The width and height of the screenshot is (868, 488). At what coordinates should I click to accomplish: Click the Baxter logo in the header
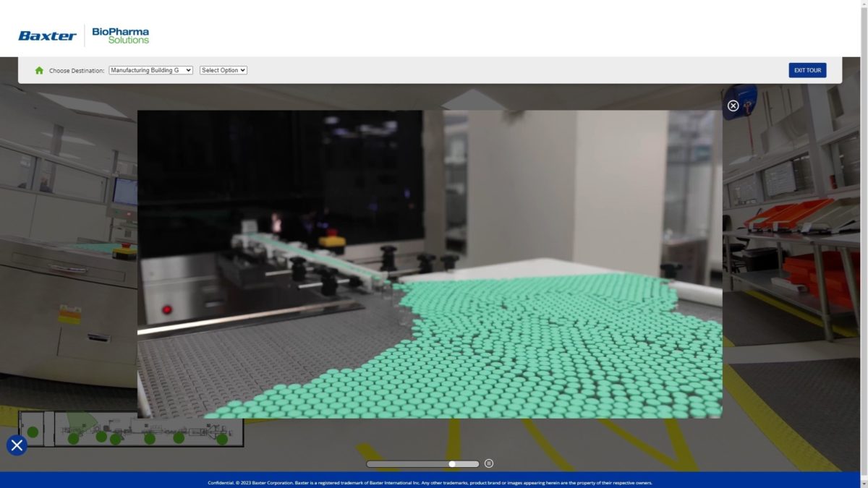(x=46, y=35)
